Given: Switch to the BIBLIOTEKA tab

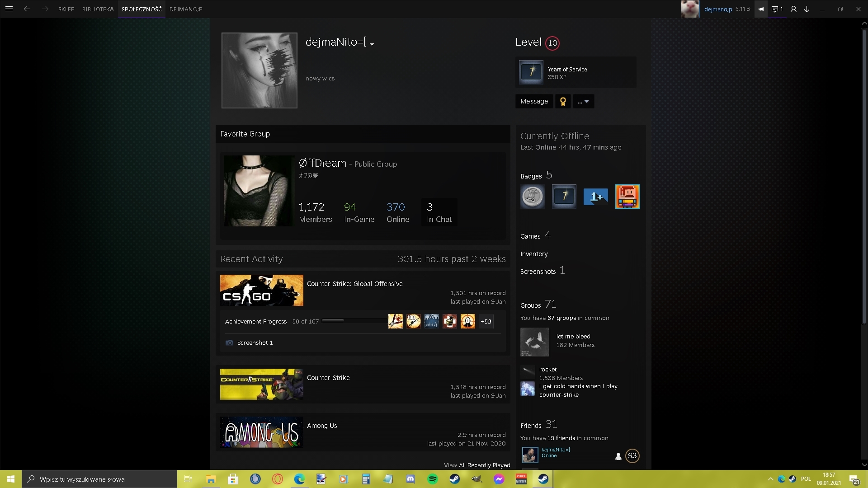Looking at the screenshot, I should click(98, 9).
